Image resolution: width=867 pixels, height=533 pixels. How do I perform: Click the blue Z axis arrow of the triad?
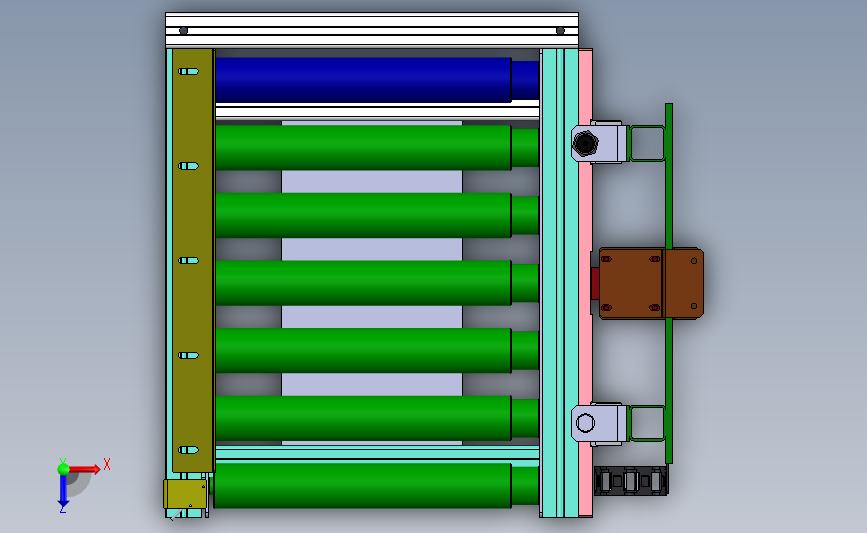click(x=63, y=491)
